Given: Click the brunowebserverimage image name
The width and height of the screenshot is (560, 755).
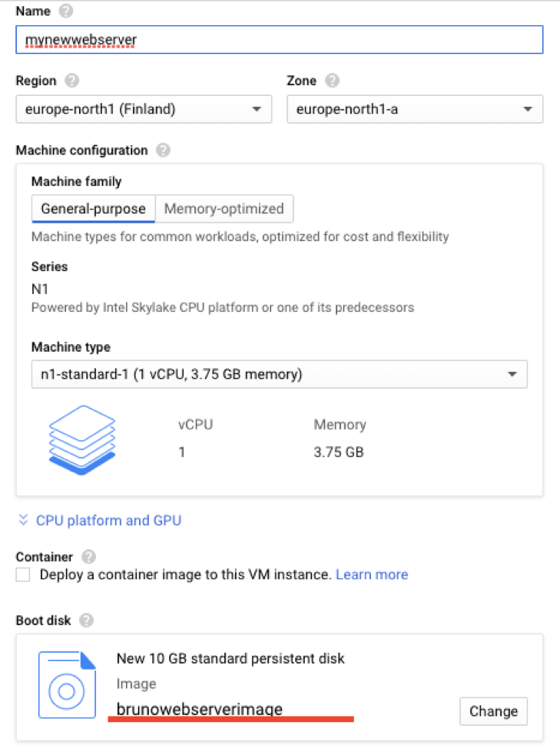Looking at the screenshot, I should point(200,709).
